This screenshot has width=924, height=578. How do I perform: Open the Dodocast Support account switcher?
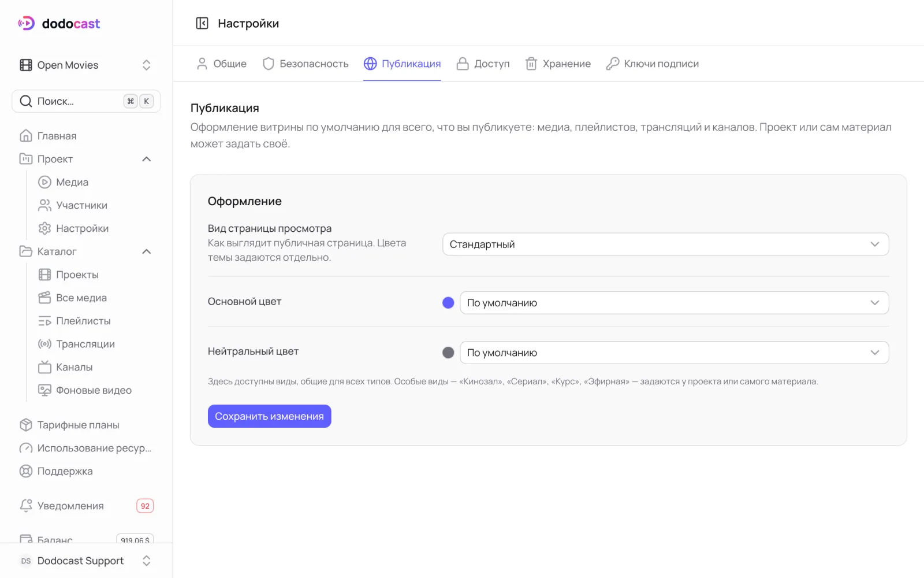(86, 561)
